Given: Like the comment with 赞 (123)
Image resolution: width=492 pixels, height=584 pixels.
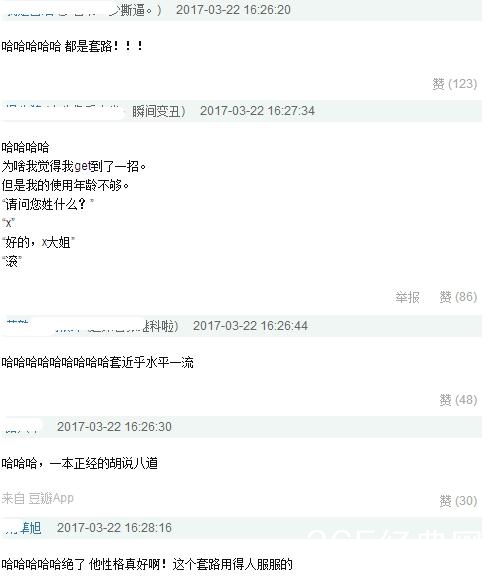Looking at the screenshot, I should click(x=455, y=84).
